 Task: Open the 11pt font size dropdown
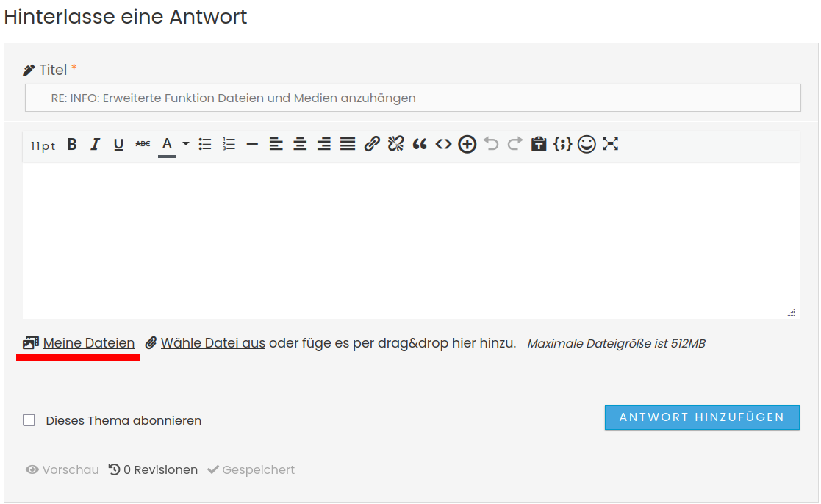[43, 145]
